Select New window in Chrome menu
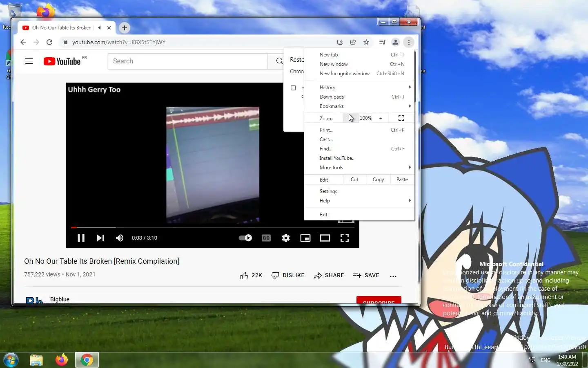Image resolution: width=588 pixels, height=368 pixels. point(359,64)
